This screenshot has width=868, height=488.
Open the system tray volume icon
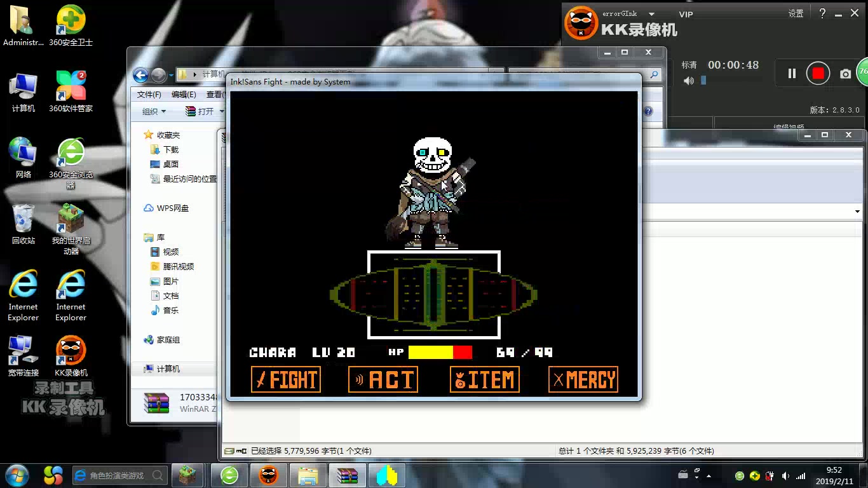[x=786, y=476]
